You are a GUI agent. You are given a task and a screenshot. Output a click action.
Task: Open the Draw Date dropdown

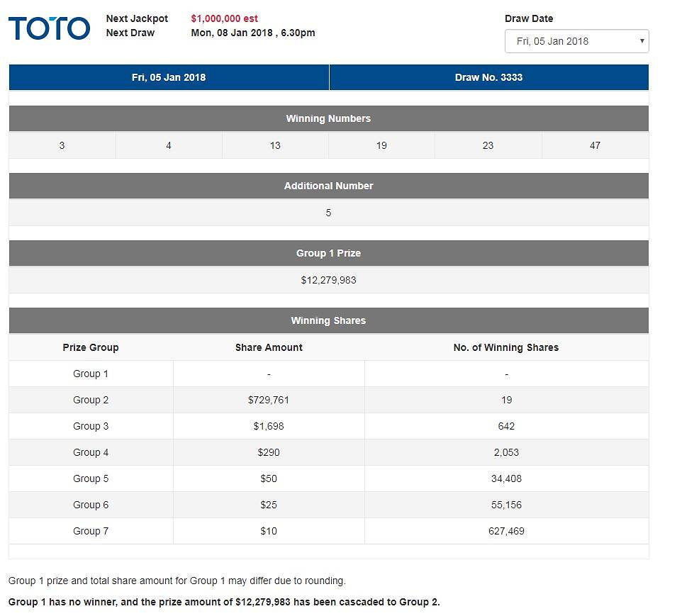576,41
